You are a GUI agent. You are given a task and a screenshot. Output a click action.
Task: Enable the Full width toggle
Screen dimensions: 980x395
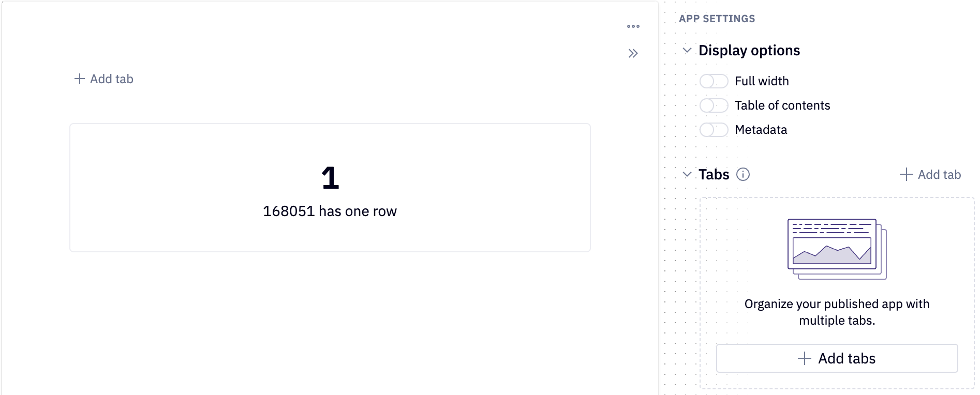[x=714, y=81]
